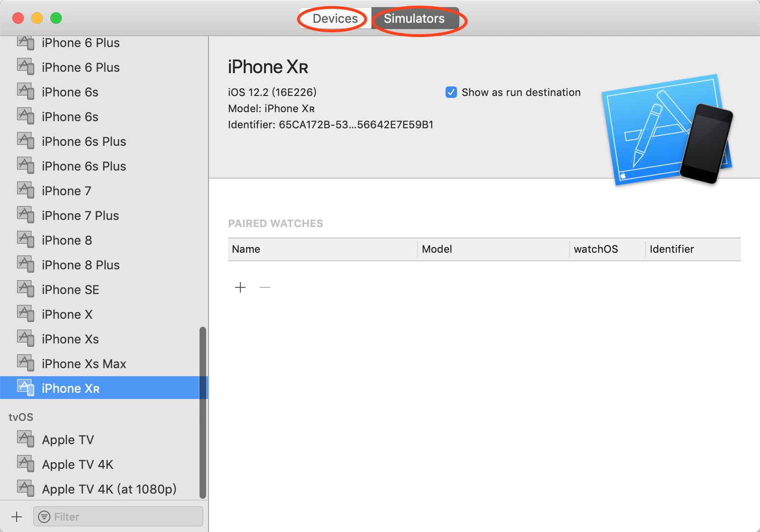The height and width of the screenshot is (532, 760).
Task: Click the Xcode simulator device artwork
Action: pyautogui.click(x=667, y=130)
